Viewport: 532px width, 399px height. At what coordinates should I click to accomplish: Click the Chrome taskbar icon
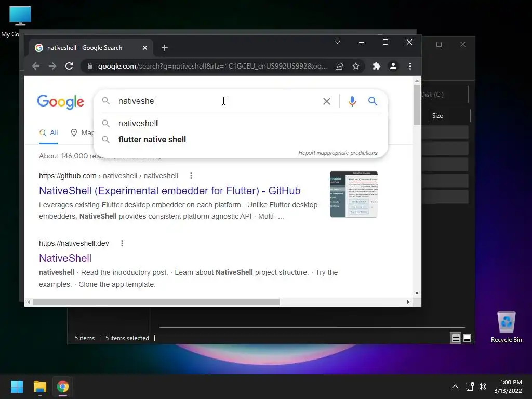coord(63,387)
